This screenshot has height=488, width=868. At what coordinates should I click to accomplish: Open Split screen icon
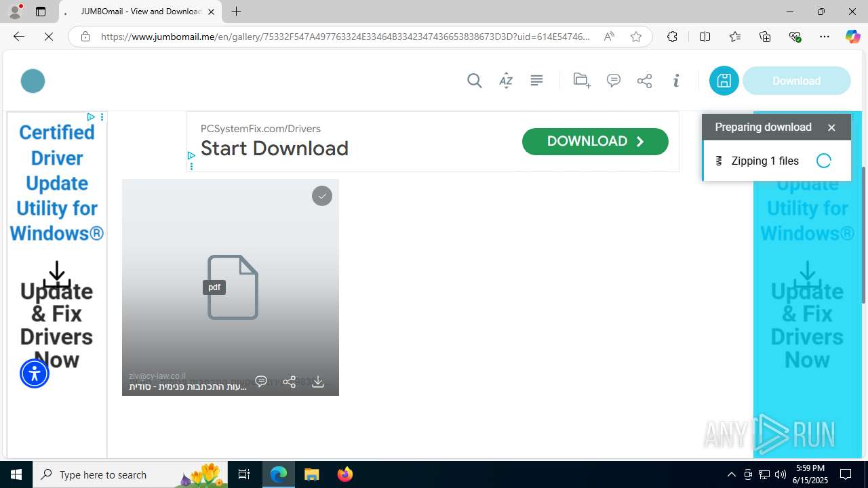pyautogui.click(x=705, y=37)
